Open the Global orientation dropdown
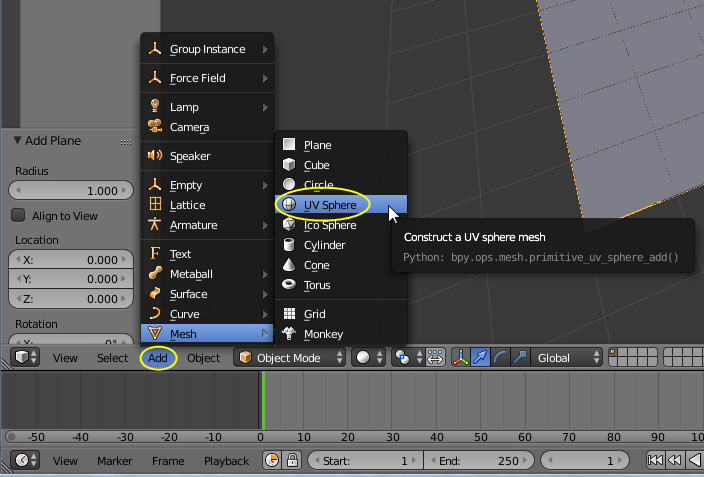This screenshot has height=477, width=704. [567, 358]
